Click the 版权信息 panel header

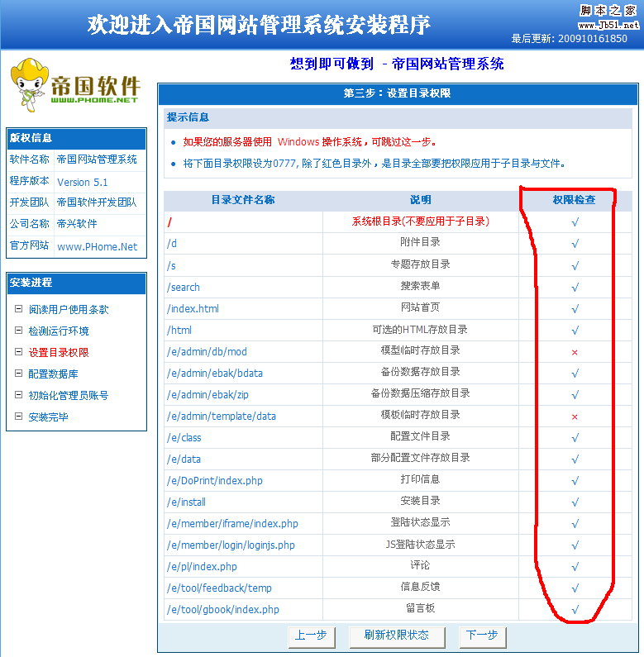[31, 138]
